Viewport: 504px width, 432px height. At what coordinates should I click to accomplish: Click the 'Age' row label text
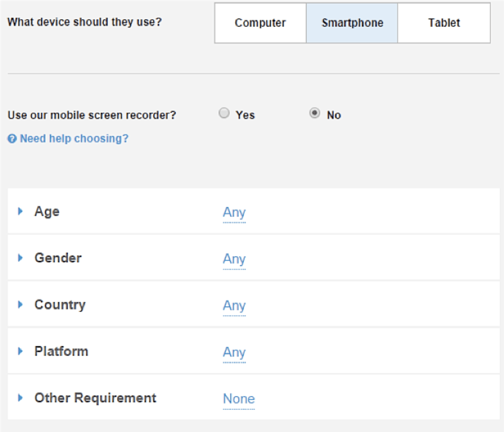[x=47, y=211]
